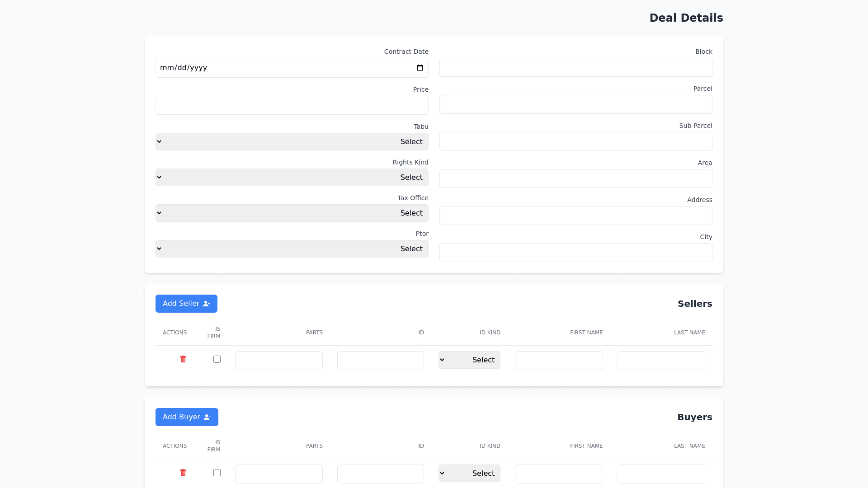Click the buyer Parts input field
This screenshot has height=488, width=868.
[x=278, y=474]
